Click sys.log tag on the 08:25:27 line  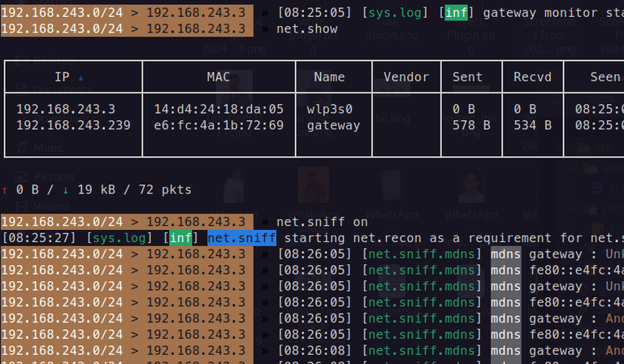tap(119, 238)
